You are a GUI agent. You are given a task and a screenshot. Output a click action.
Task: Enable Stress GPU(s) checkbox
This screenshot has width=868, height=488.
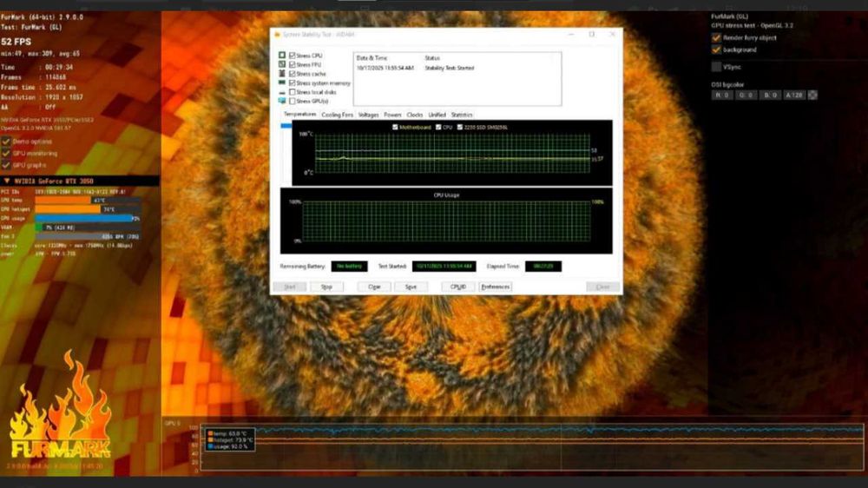(293, 102)
